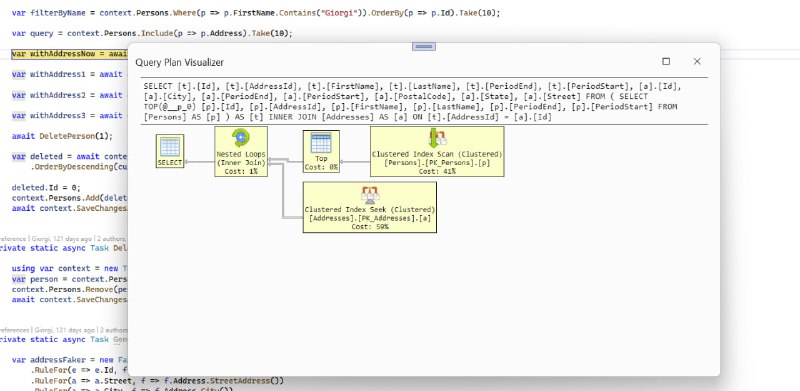This screenshot has width=800, height=391.
Task: Click the highlighted withAddressNow code line
Action: tap(69, 54)
